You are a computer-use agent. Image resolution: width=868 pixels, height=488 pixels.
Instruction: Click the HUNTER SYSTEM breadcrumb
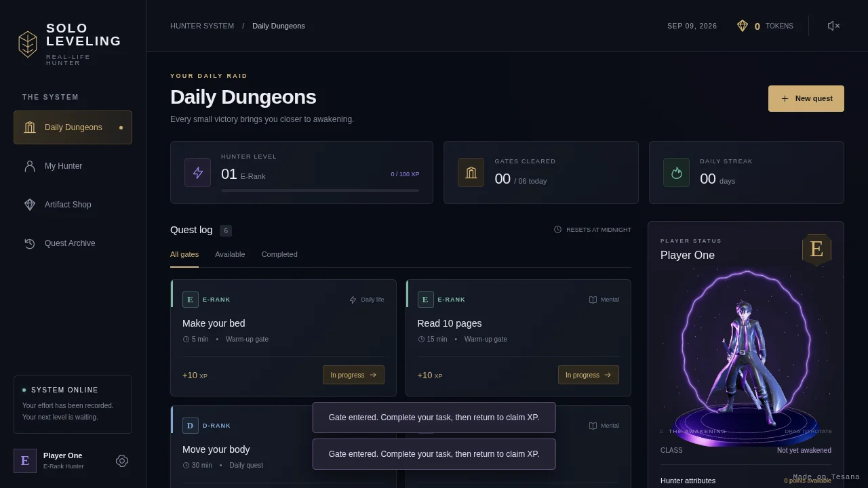pos(202,26)
